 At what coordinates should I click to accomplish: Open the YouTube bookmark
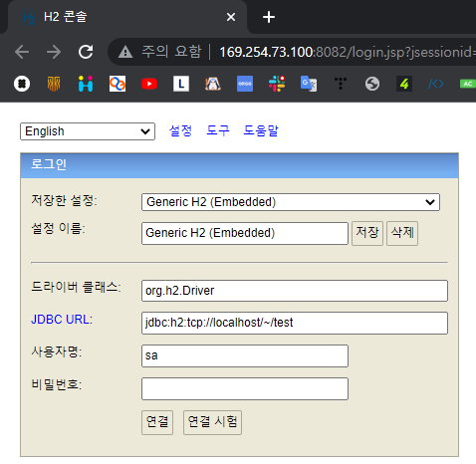149,84
